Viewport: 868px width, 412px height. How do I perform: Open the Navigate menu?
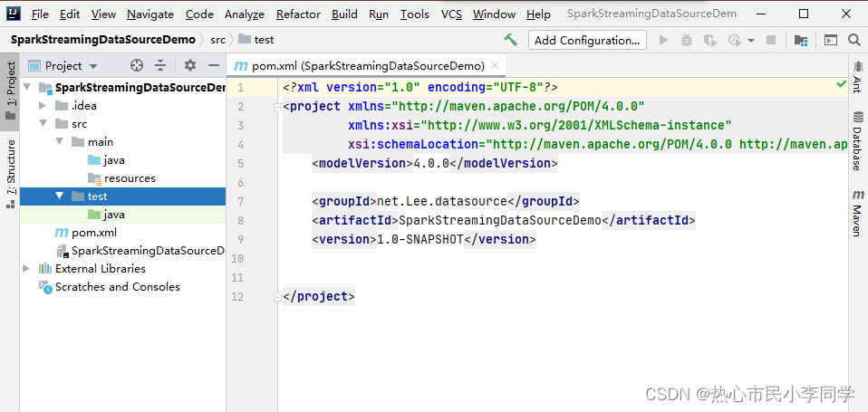click(x=150, y=14)
